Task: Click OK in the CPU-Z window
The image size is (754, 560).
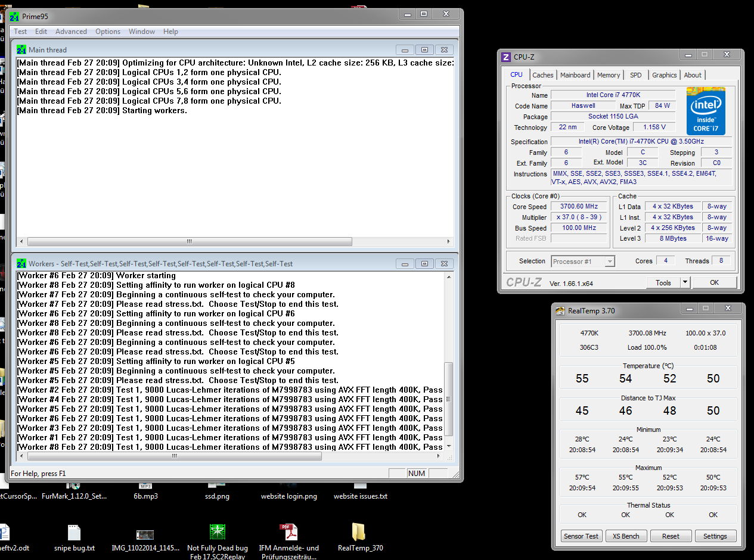Action: (x=714, y=283)
